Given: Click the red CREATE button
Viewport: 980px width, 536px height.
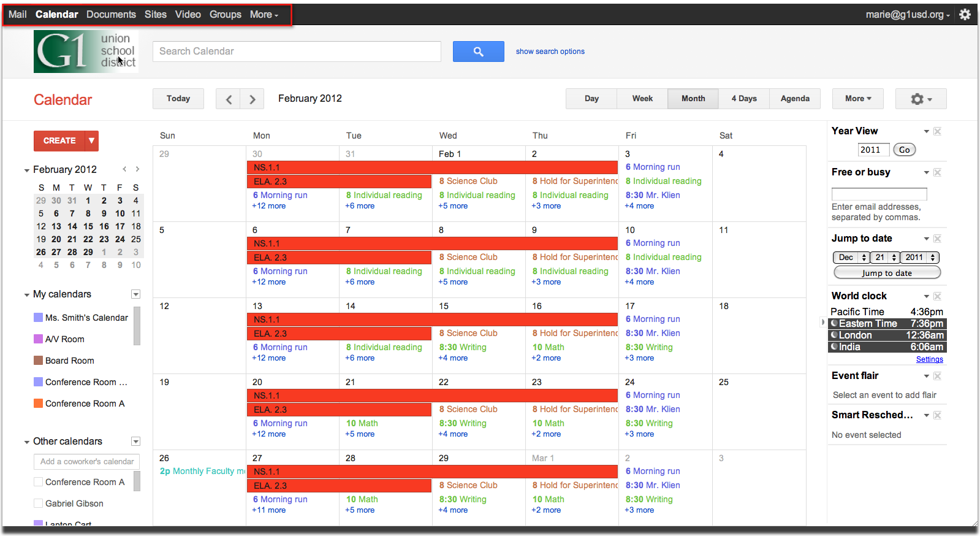Looking at the screenshot, I should click(59, 141).
